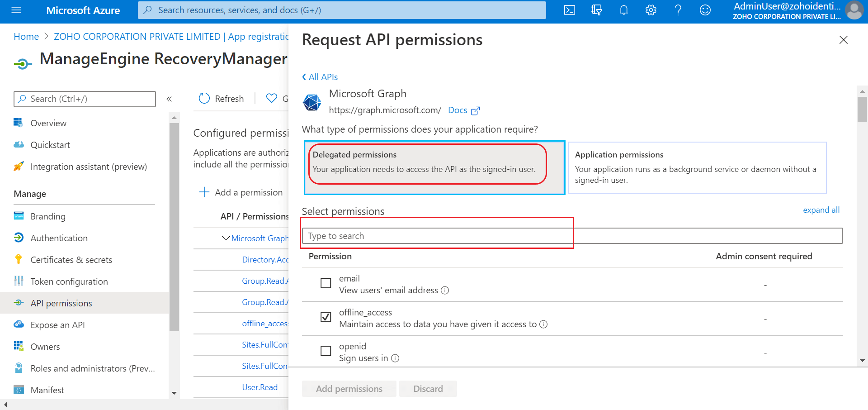868x410 pixels.
Task: Open portal settings gear icon
Action: pos(651,10)
